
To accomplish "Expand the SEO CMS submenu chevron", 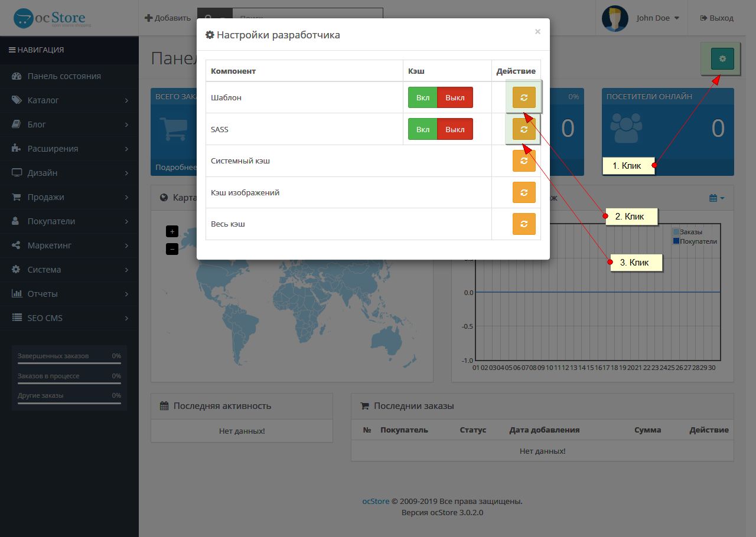I will click(126, 318).
